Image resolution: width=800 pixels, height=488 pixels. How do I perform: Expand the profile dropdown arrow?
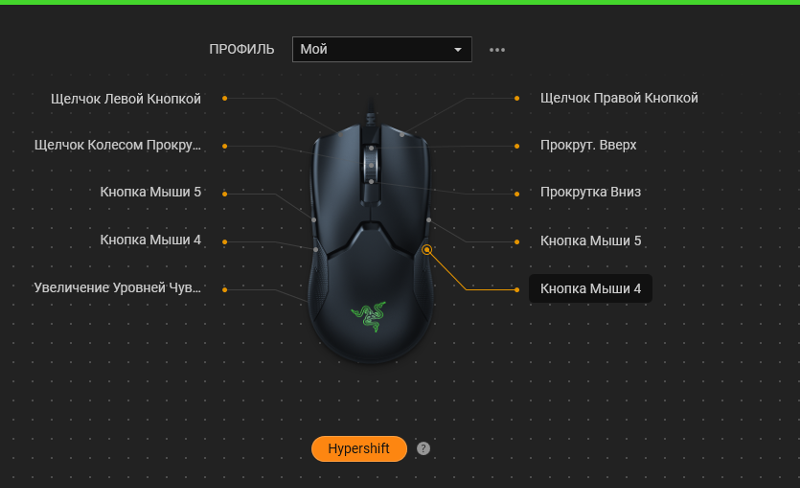point(458,50)
